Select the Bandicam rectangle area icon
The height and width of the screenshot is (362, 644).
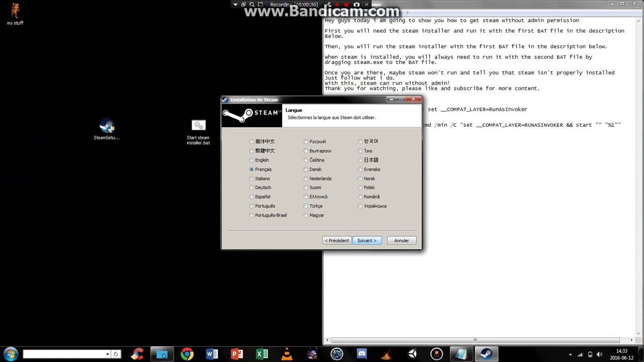point(261,5)
